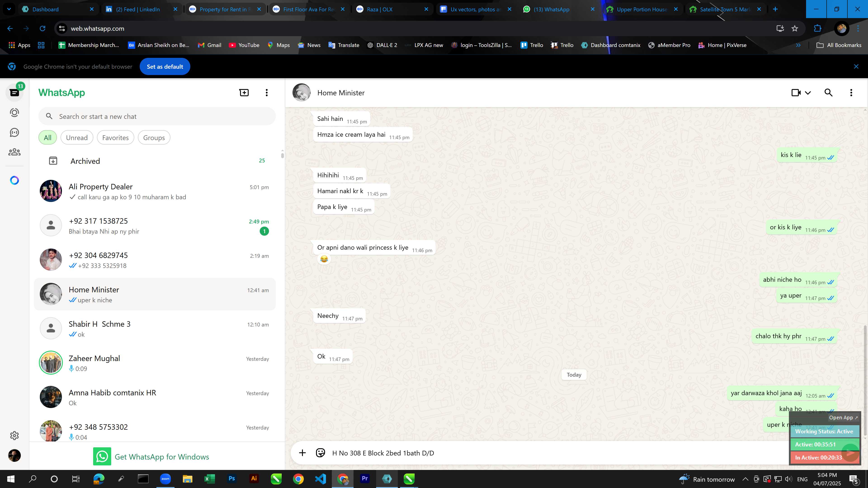
Task: Bookmark this page with star icon
Action: coord(795,29)
